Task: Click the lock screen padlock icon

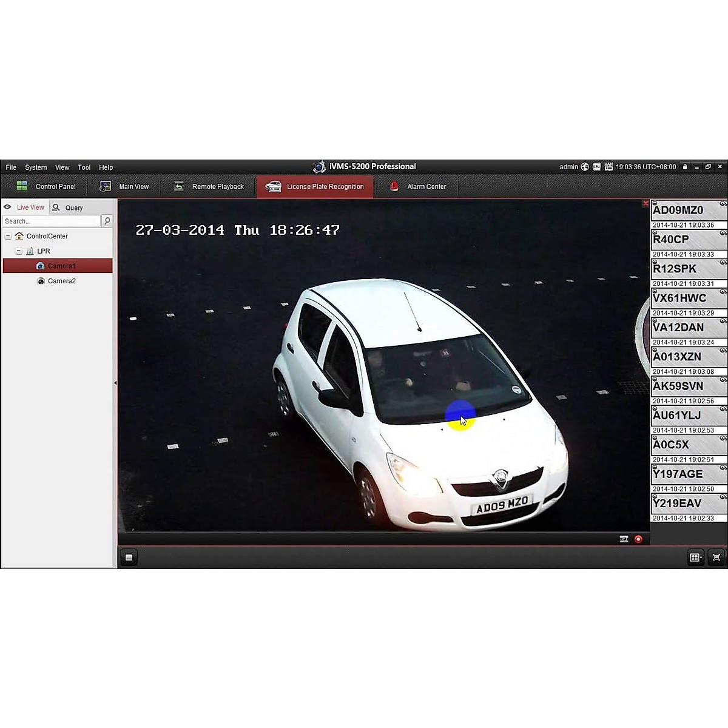Action: pyautogui.click(x=685, y=167)
